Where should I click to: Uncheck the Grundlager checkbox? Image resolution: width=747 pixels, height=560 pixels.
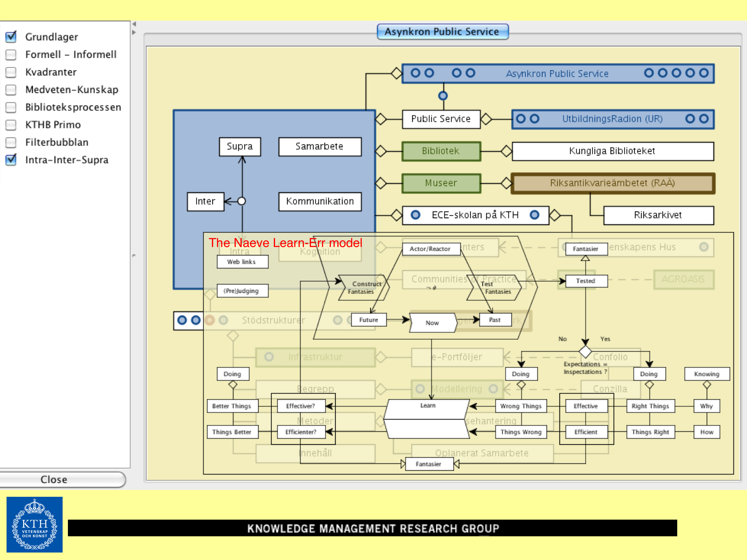[11, 36]
